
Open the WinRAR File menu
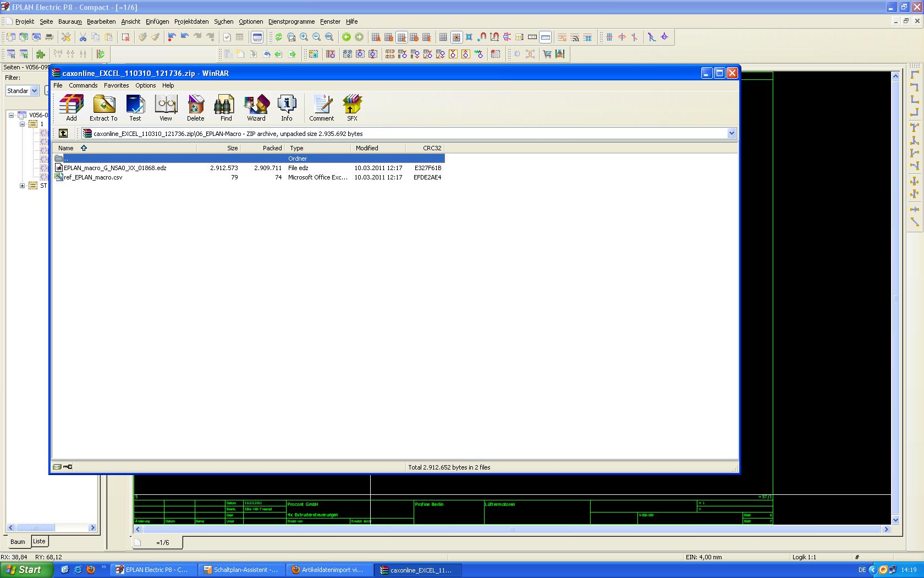pyautogui.click(x=58, y=85)
